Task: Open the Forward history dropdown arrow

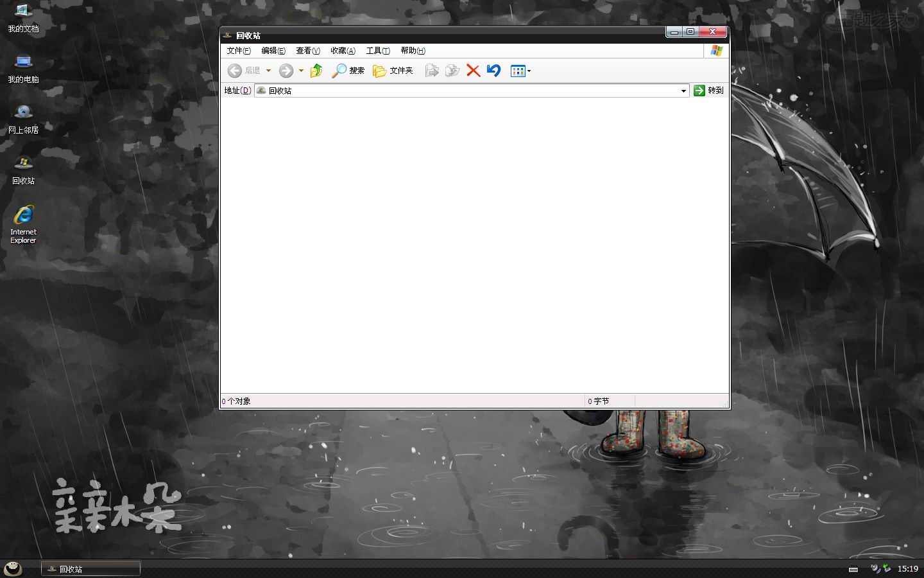Action: tap(301, 71)
